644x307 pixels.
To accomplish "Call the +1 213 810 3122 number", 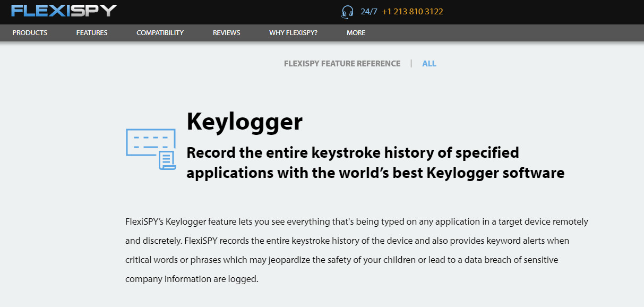I will tap(413, 12).
